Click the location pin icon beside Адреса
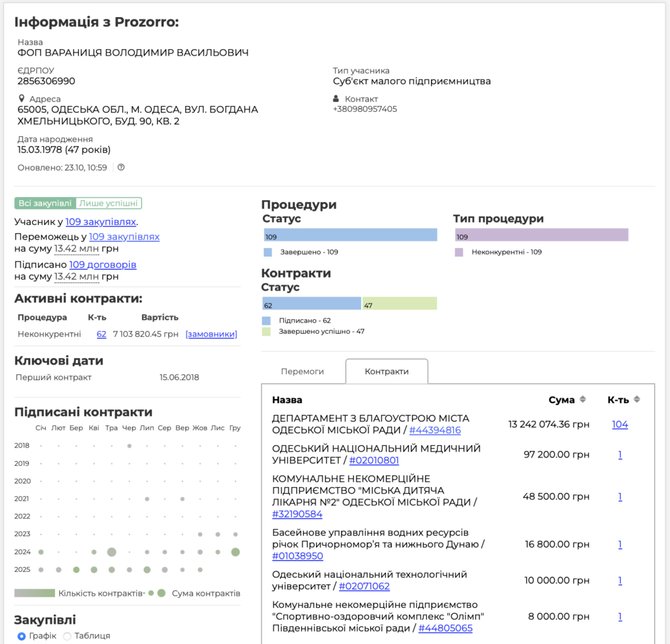670x644 pixels. [22, 99]
